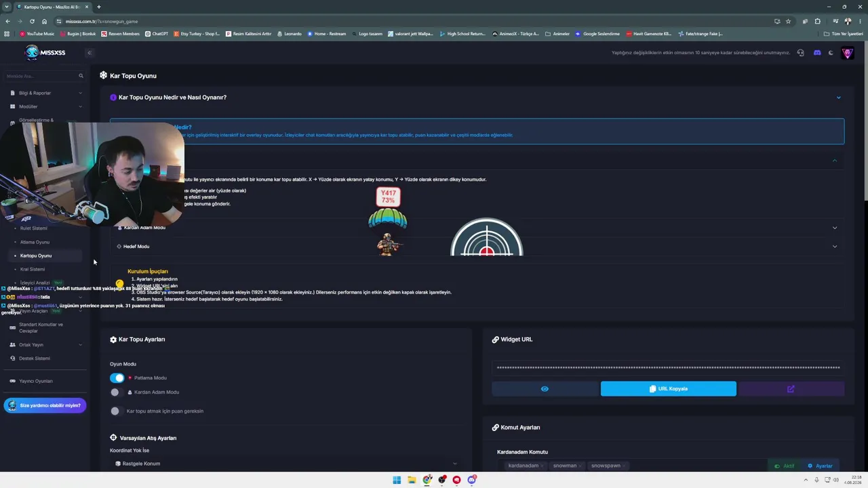This screenshot has width=868, height=488.
Task: Toggle Patlama Modu switch
Action: (x=117, y=378)
